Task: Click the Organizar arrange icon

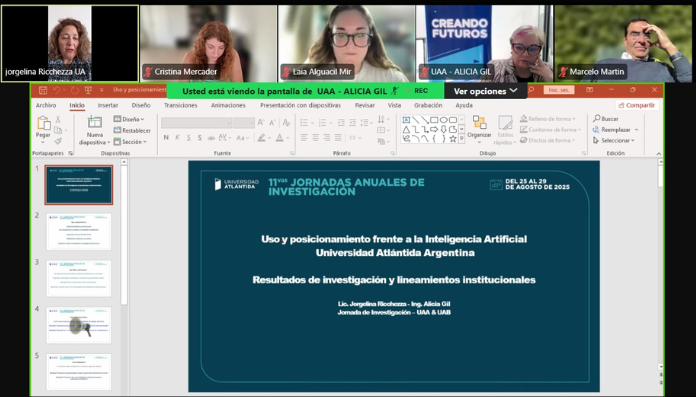Action: 479,123
